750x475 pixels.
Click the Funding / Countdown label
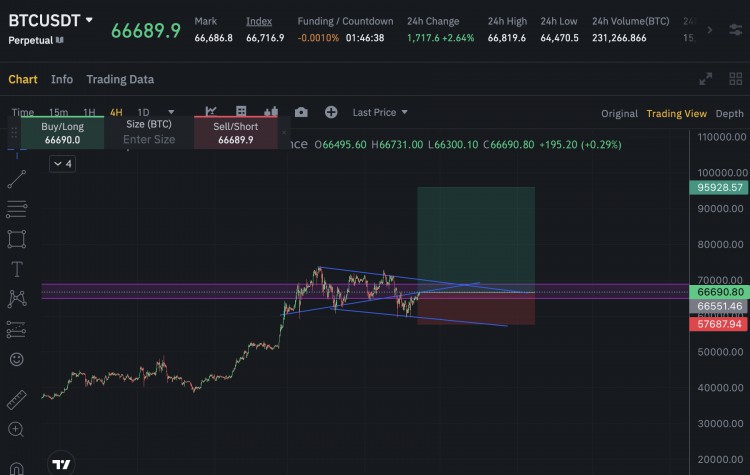345,21
